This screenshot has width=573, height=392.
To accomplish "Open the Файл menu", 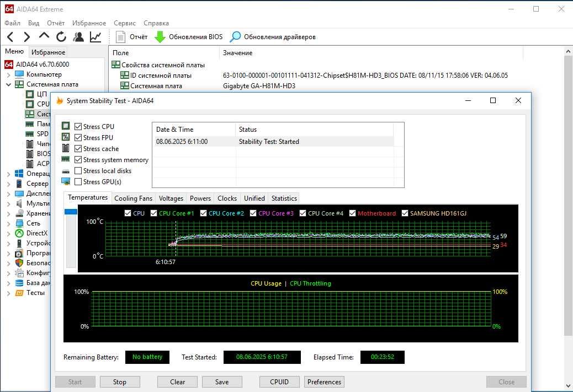I will pyautogui.click(x=13, y=23).
